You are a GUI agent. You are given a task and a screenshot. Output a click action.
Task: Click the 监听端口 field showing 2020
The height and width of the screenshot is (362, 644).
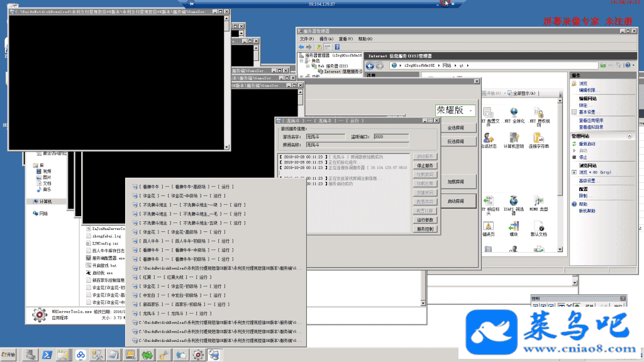pyautogui.click(x=391, y=136)
